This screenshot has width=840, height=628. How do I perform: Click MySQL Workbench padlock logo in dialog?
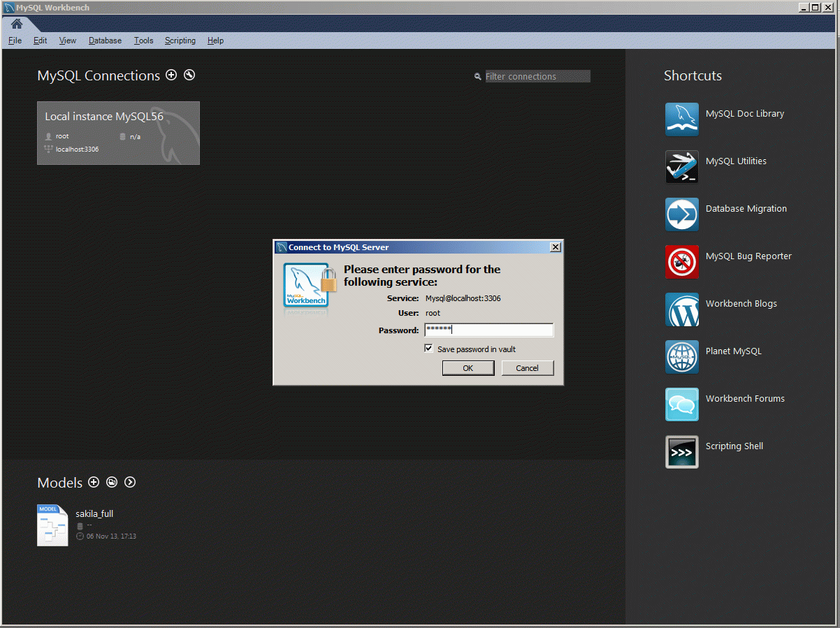click(x=310, y=285)
